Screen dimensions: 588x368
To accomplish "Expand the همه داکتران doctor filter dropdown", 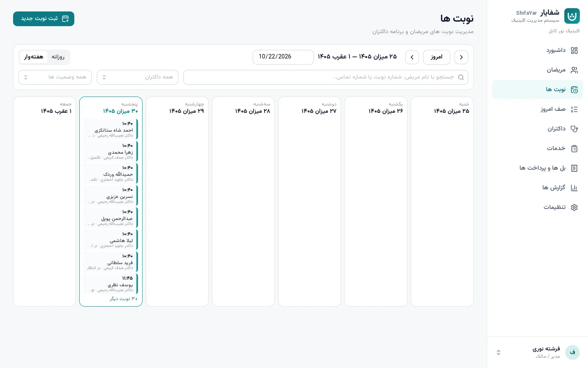I will click(x=138, y=77).
